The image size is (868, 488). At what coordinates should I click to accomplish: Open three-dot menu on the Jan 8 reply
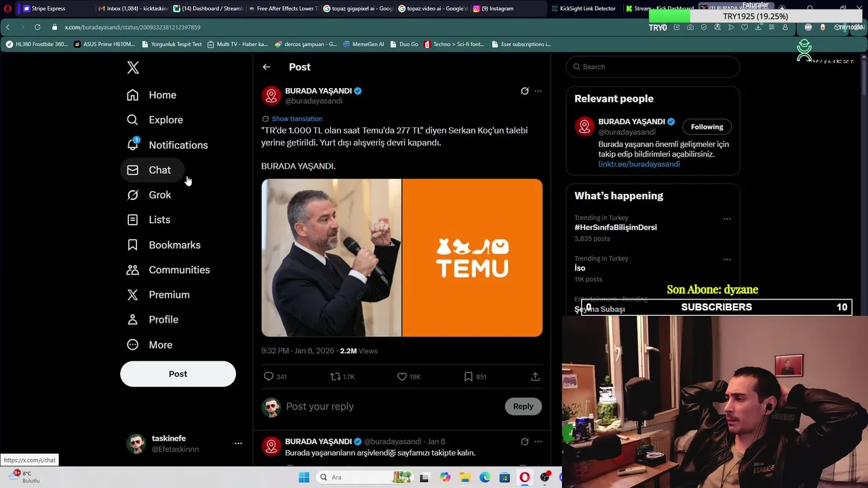pyautogui.click(x=538, y=442)
